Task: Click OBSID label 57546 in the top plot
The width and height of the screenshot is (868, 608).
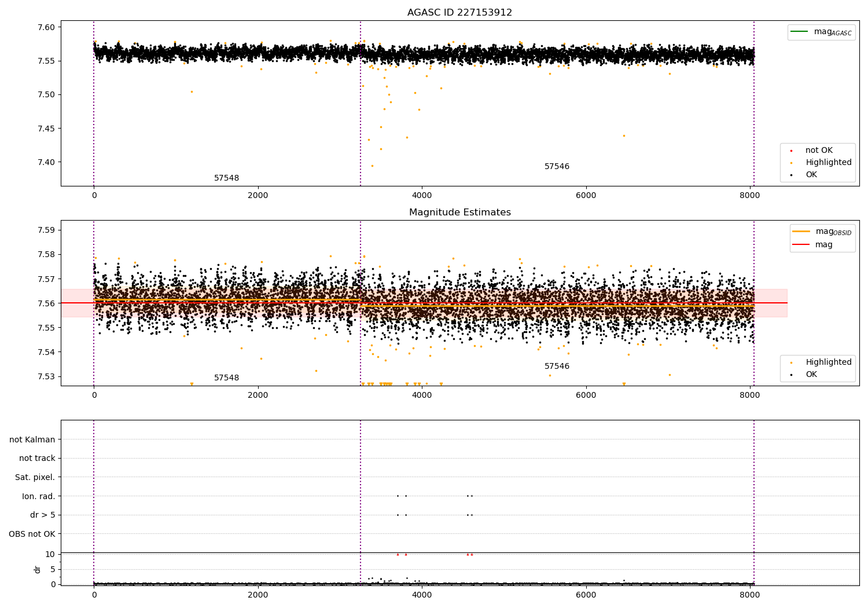Action: click(x=557, y=167)
